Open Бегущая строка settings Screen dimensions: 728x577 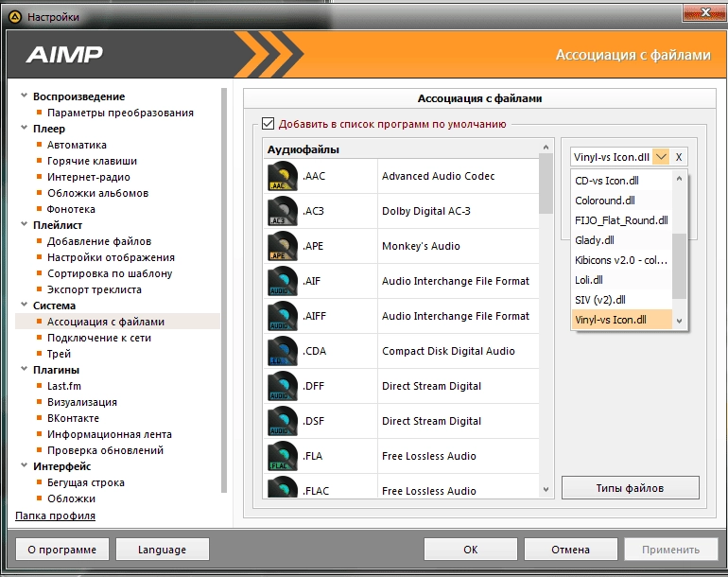(86, 482)
